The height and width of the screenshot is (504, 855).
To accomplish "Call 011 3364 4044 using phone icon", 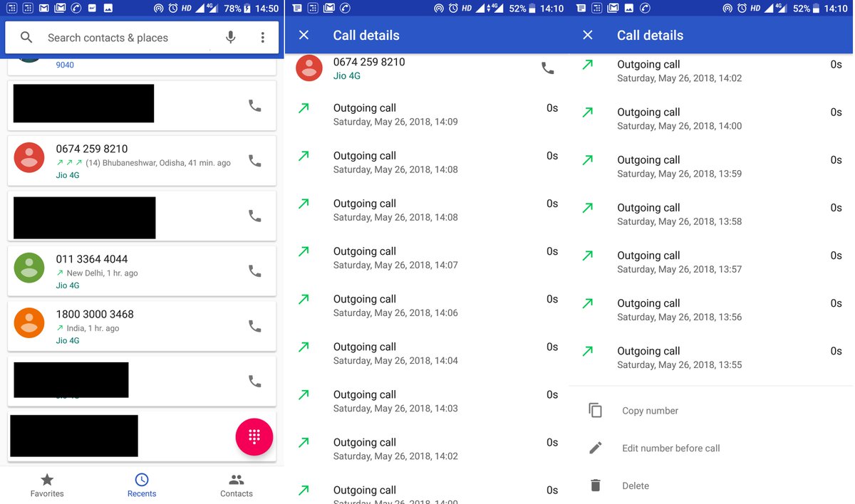I will coord(254,271).
